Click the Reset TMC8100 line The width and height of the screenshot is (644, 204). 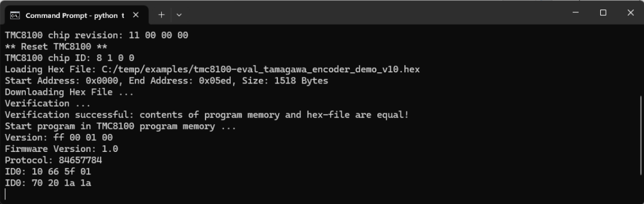[56, 47]
